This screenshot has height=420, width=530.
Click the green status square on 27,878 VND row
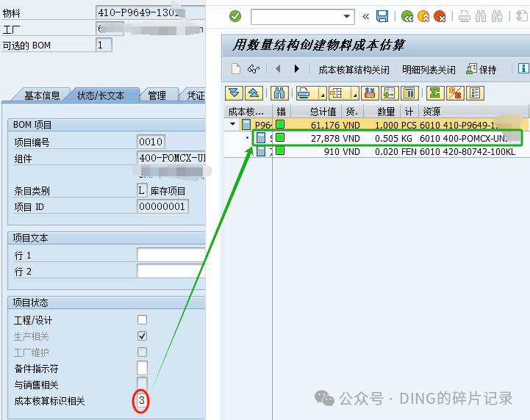pyautogui.click(x=280, y=137)
